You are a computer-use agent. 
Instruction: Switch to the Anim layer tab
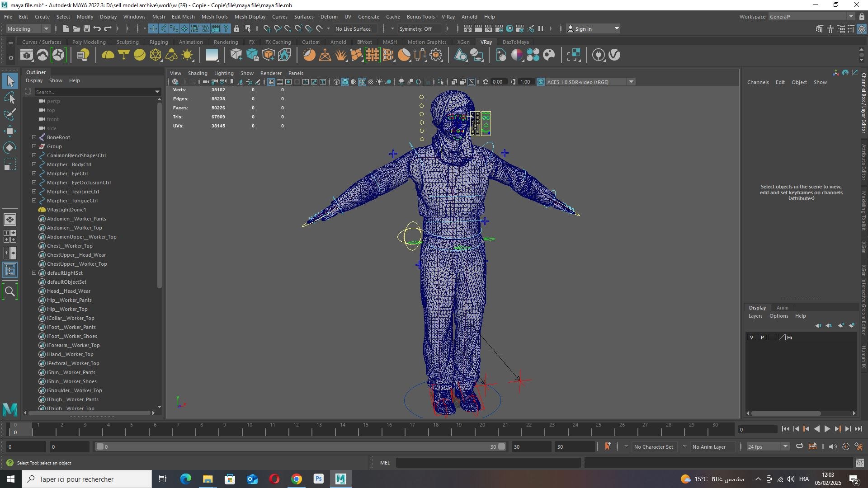[783, 308]
